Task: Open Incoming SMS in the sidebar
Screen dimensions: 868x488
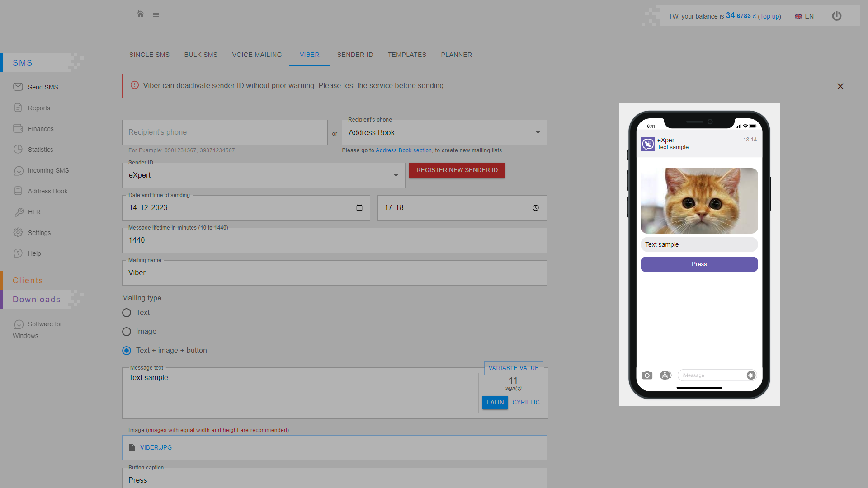Action: (48, 170)
